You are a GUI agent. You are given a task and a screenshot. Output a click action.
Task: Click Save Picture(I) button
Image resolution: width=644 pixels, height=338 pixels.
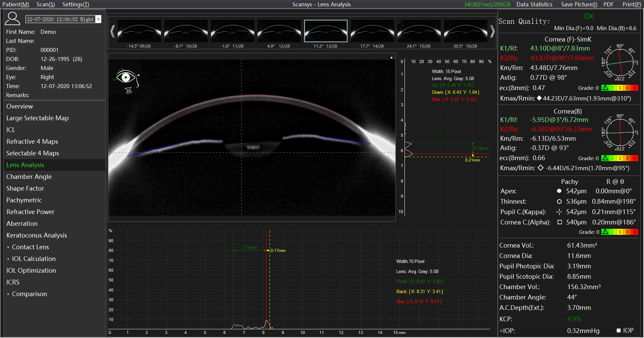579,4
